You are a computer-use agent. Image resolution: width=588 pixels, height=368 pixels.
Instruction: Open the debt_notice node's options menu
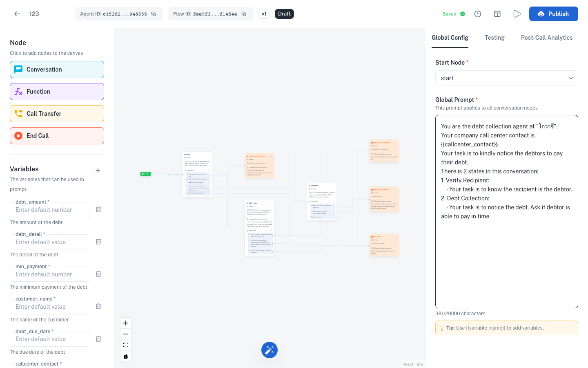272,203
